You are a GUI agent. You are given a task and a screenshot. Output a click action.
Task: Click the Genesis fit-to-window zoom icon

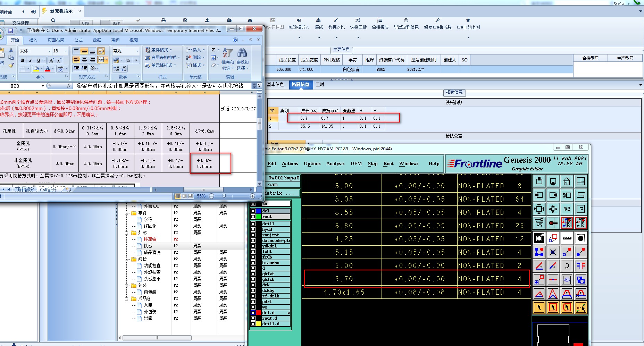tap(539, 209)
